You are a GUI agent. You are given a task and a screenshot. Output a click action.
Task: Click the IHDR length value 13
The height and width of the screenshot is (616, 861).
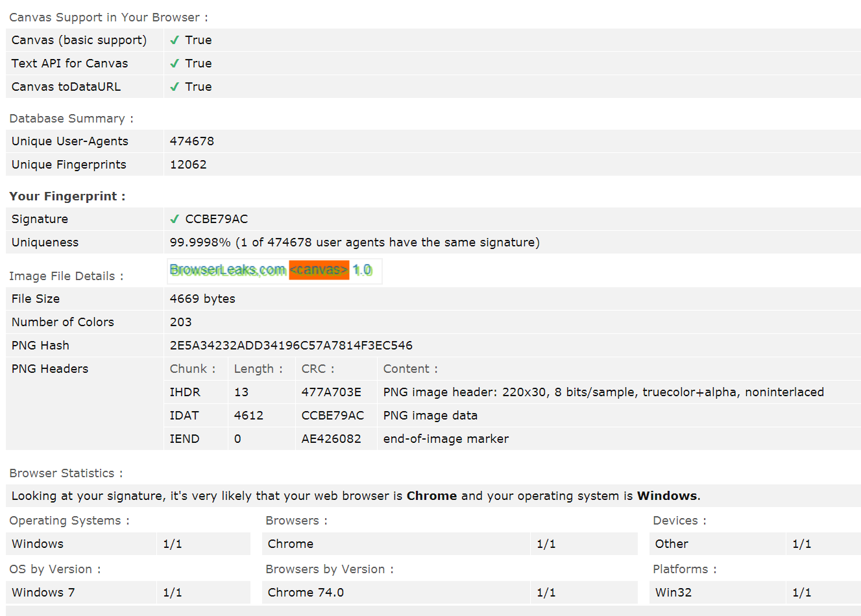tap(241, 392)
